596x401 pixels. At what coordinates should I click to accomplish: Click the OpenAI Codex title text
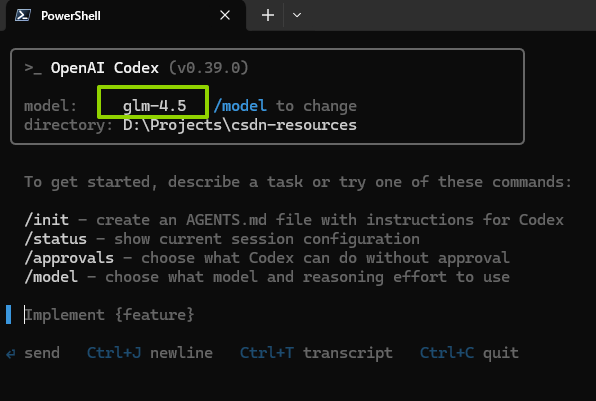pos(105,68)
